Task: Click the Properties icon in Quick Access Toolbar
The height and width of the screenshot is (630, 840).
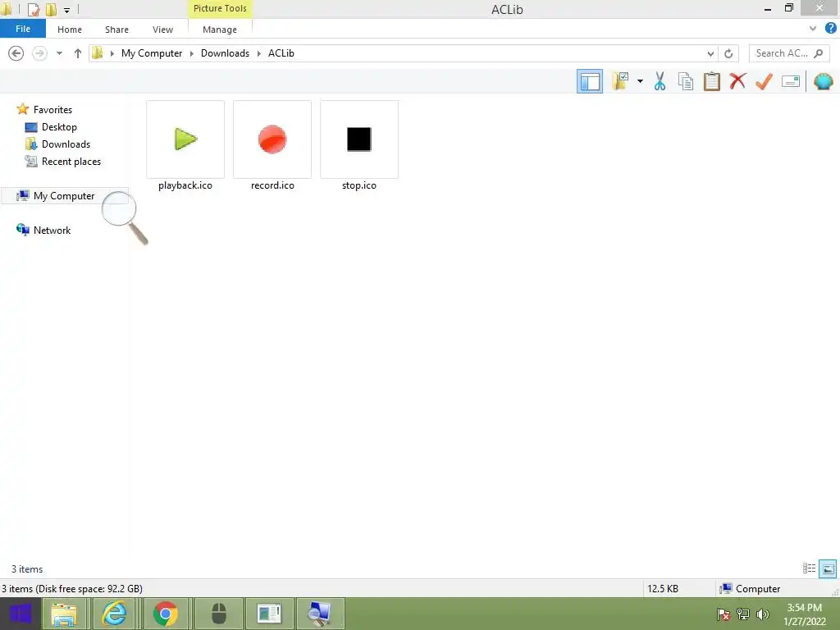Action: coord(34,9)
